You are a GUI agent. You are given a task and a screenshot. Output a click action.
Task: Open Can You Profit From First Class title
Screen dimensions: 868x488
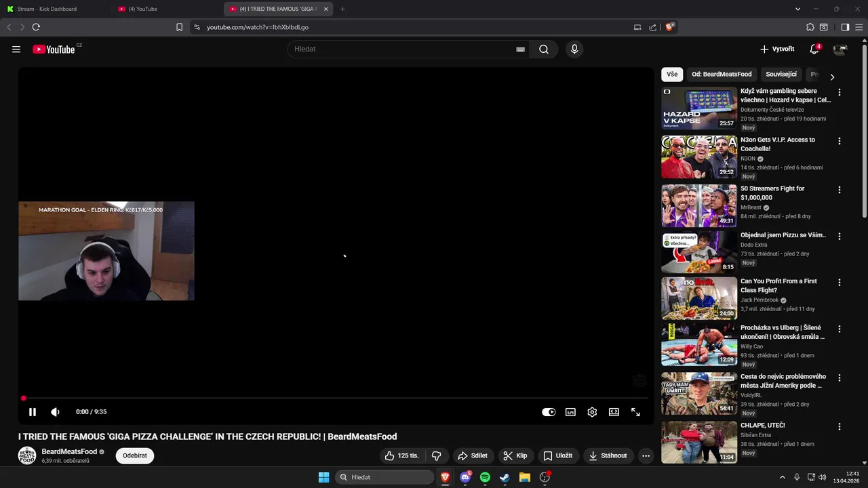click(x=778, y=285)
